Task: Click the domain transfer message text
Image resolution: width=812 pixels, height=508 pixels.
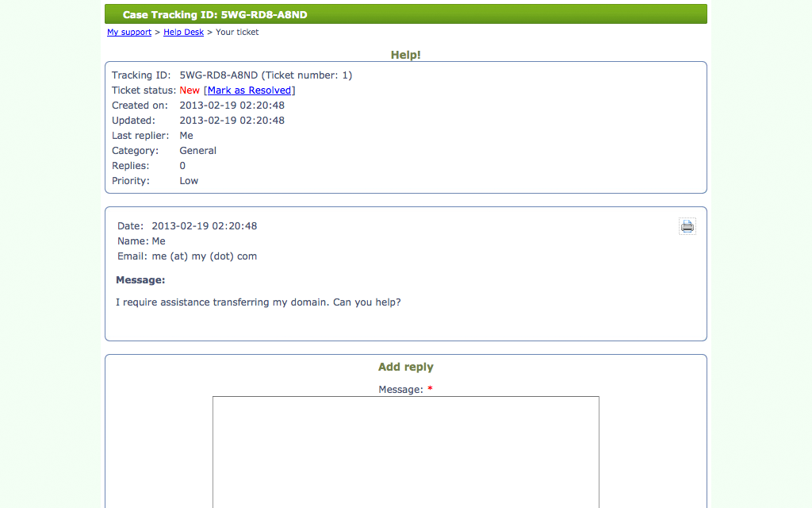Action: pyautogui.click(x=258, y=302)
